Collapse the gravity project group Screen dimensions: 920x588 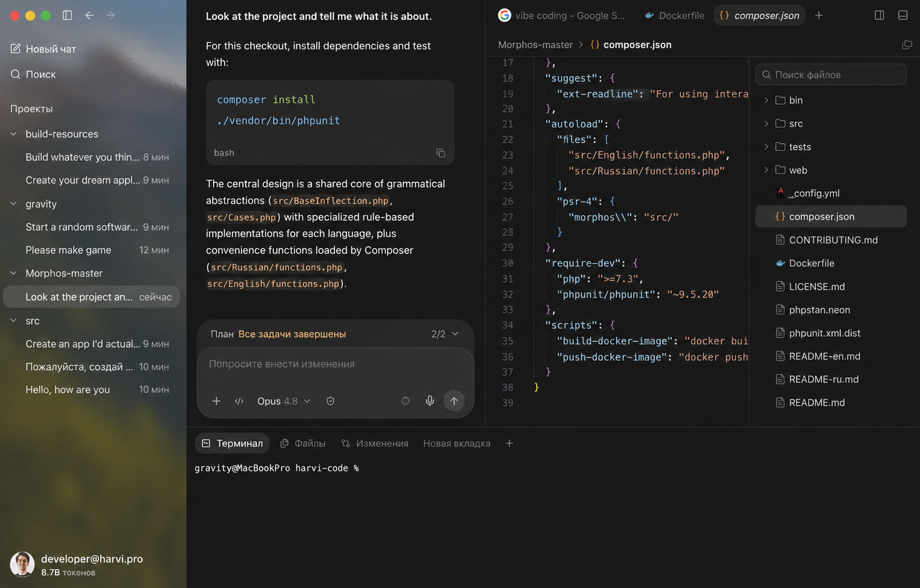13,204
